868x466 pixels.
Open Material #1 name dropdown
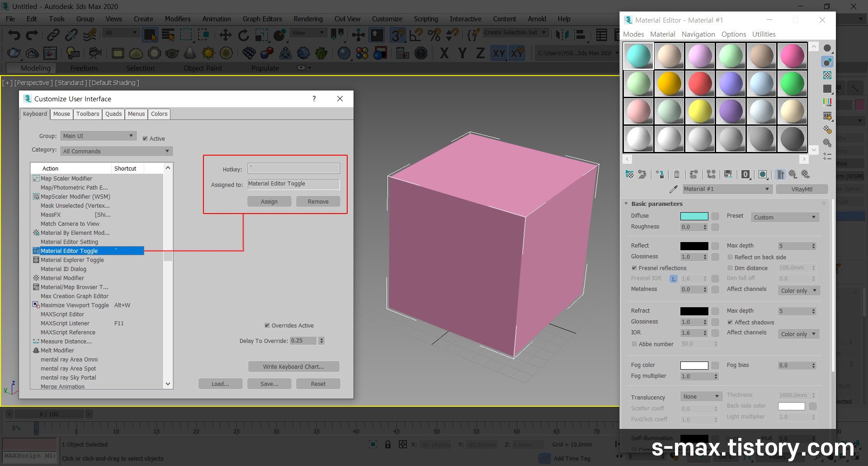pyautogui.click(x=726, y=189)
